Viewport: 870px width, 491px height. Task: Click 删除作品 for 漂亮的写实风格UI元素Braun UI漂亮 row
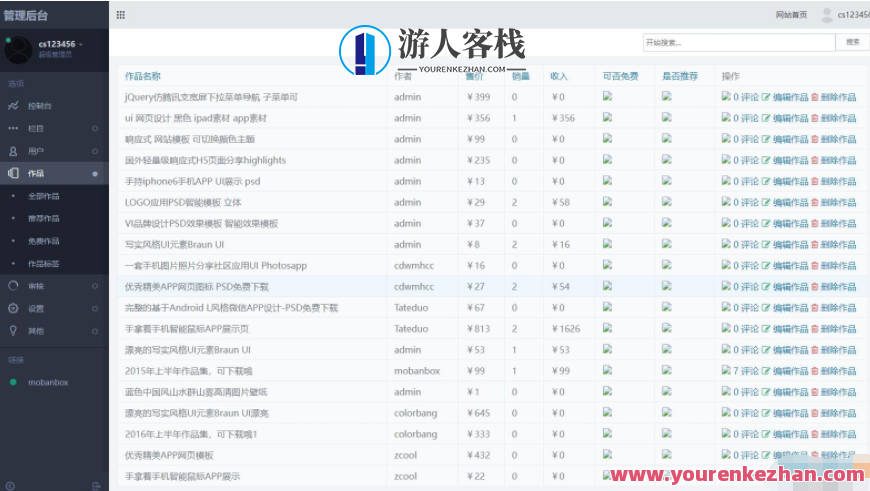click(x=838, y=413)
